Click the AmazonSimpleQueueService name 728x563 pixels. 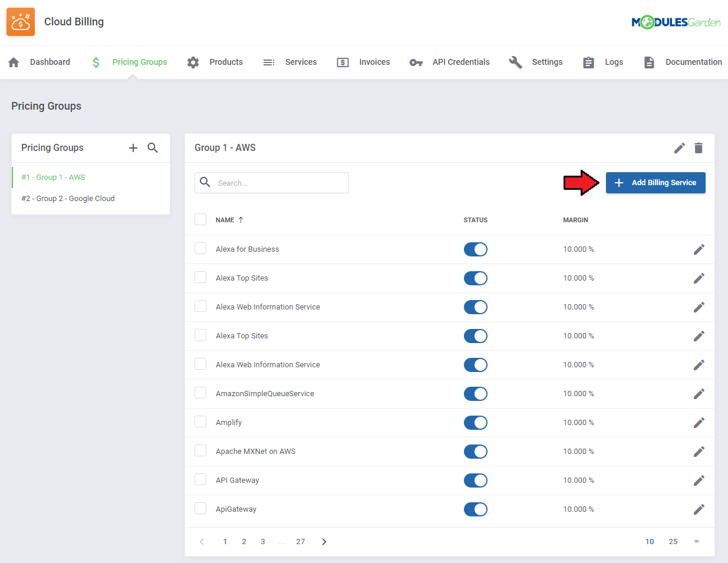pyautogui.click(x=265, y=394)
